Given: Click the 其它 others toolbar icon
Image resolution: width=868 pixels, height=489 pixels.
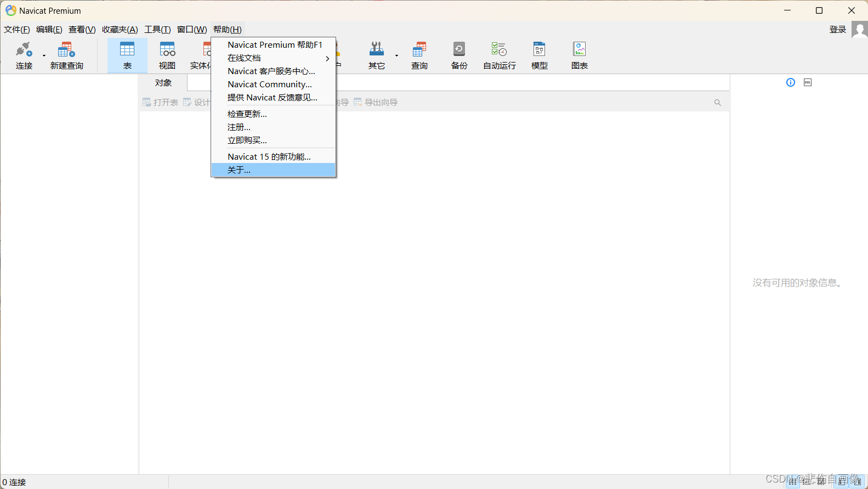Looking at the screenshot, I should 377,55.
